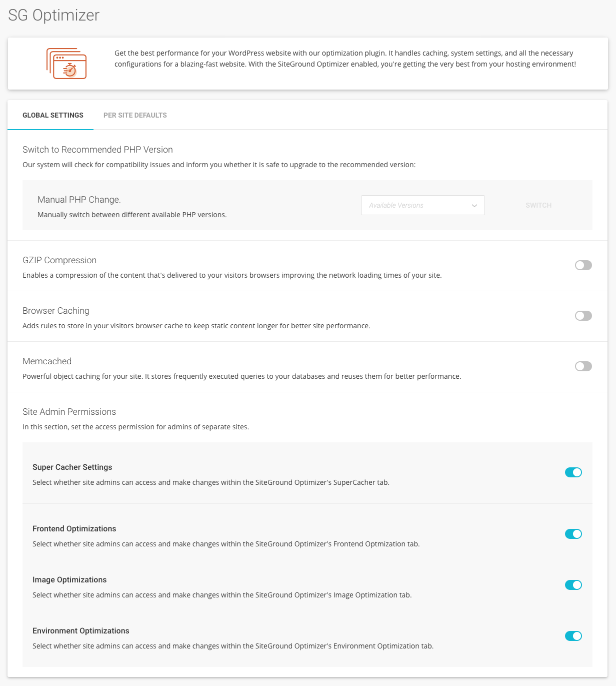Toggle off Environment Optimizations permission
This screenshot has width=616, height=686.
click(573, 636)
